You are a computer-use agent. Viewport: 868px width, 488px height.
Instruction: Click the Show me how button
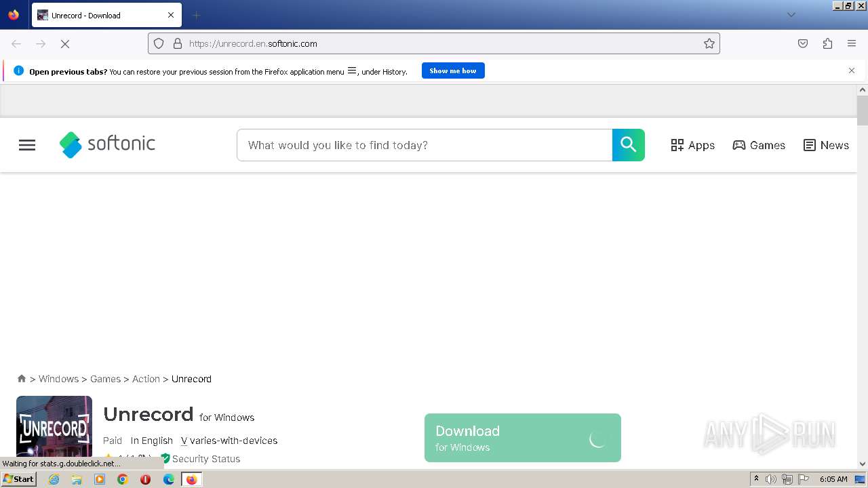453,70
